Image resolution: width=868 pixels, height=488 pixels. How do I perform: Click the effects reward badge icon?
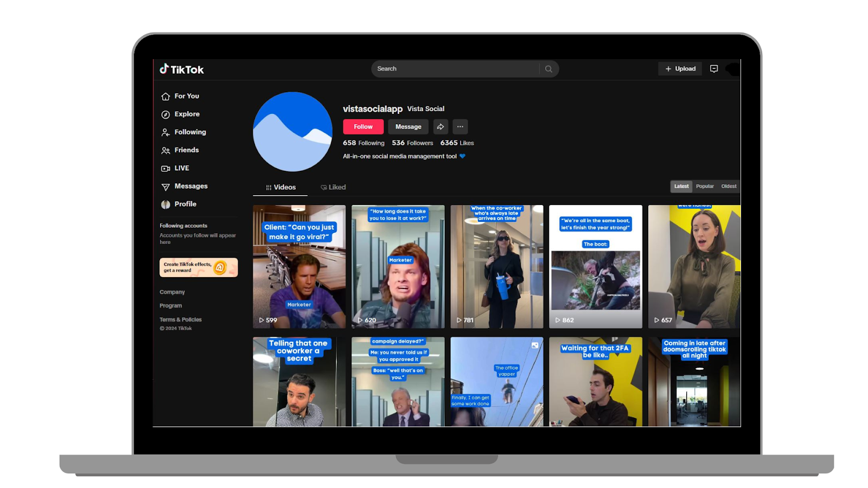pyautogui.click(x=220, y=267)
